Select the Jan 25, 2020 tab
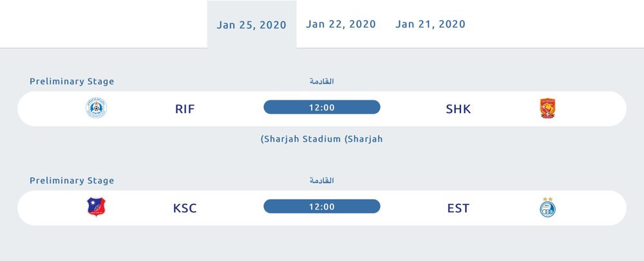Image resolution: width=644 pixels, height=261 pixels. (x=251, y=24)
